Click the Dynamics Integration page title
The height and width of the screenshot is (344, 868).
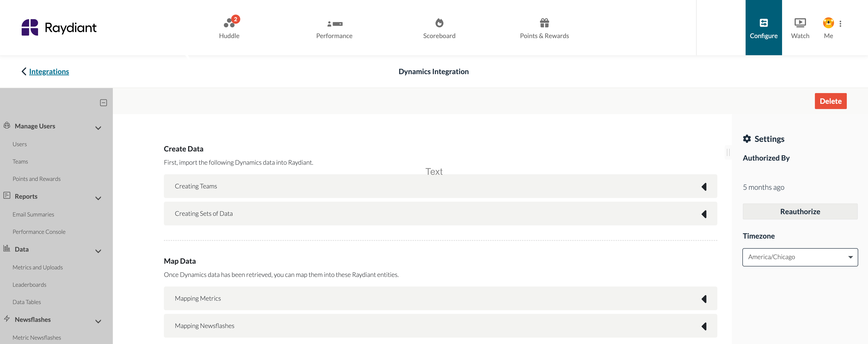tap(433, 71)
